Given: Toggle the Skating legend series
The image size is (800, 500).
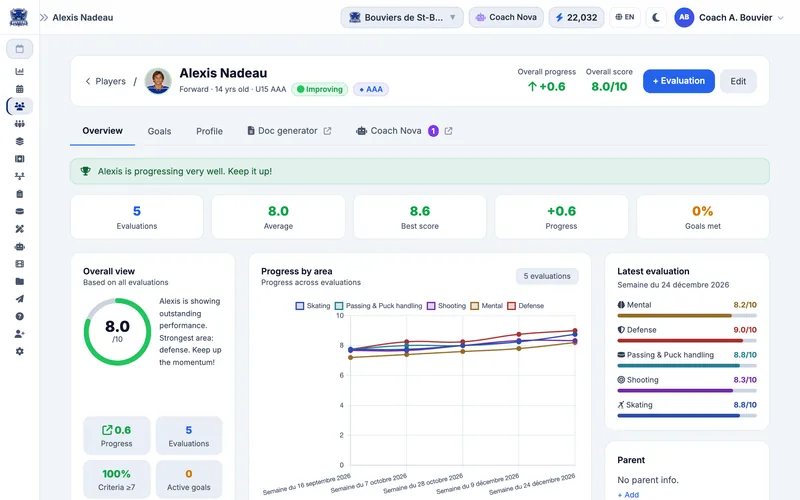Looking at the screenshot, I should pos(313,306).
